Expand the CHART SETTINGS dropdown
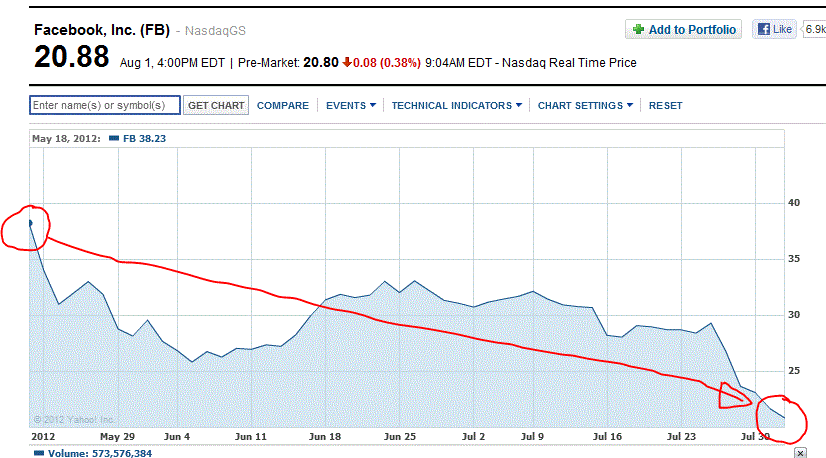 pos(585,105)
